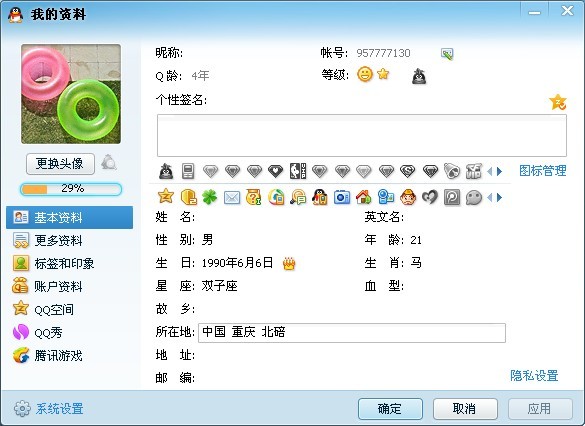585x426 pixels.
Task: Expand next services in lower icon row
Action: click(x=500, y=197)
